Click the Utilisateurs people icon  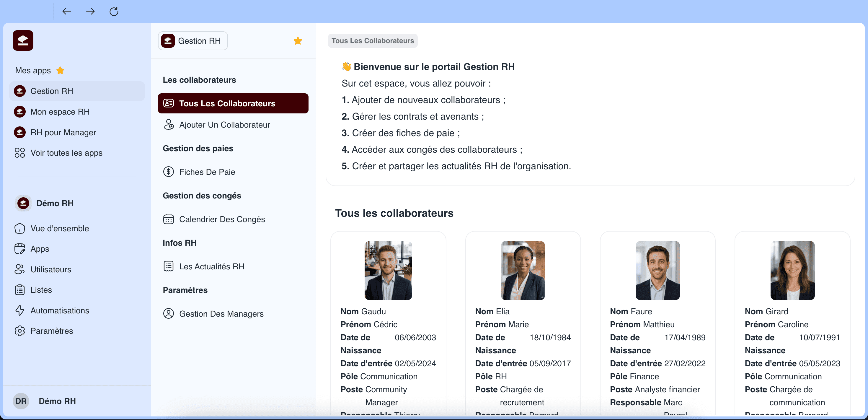pyautogui.click(x=20, y=269)
